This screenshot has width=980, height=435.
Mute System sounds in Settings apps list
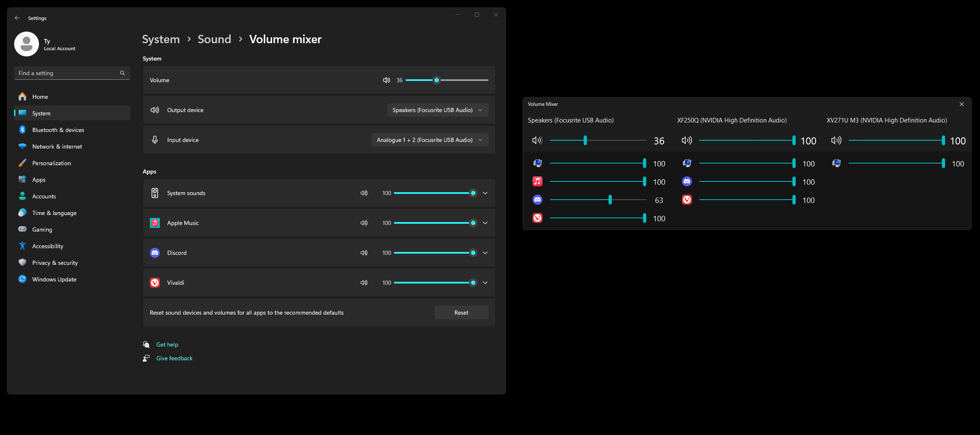point(364,193)
